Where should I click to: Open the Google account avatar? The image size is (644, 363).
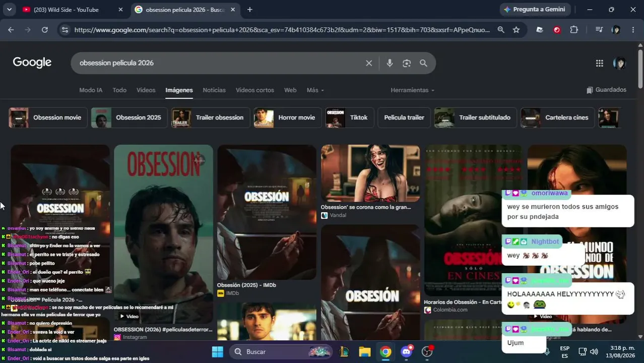coord(619,63)
